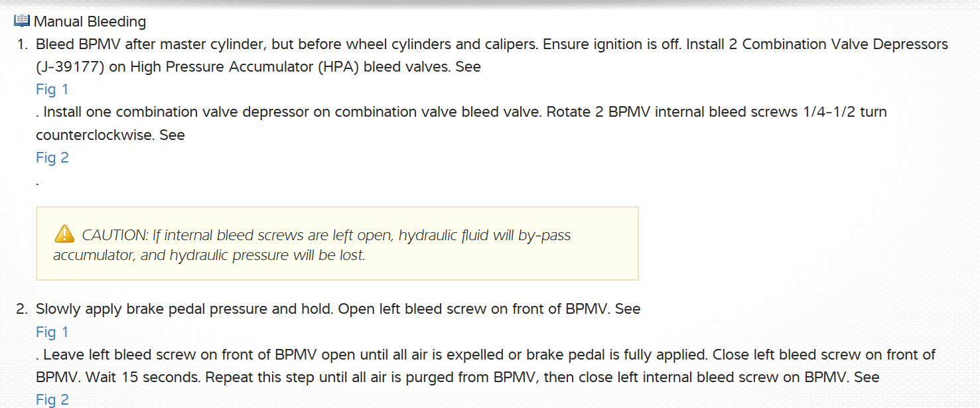
Task: Click the book icon beside Manual Bleeding
Action: tap(22, 21)
